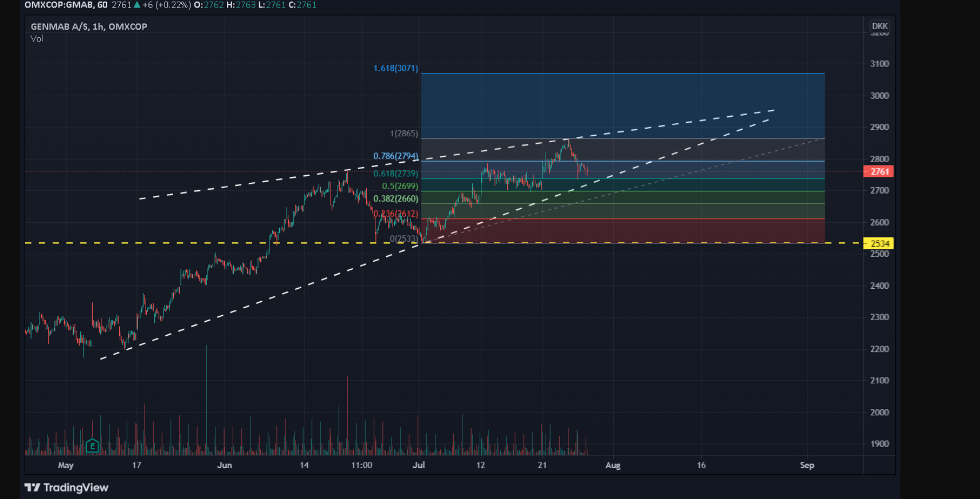Select the Vol indicator label
This screenshot has width=980, height=499.
click(37, 38)
